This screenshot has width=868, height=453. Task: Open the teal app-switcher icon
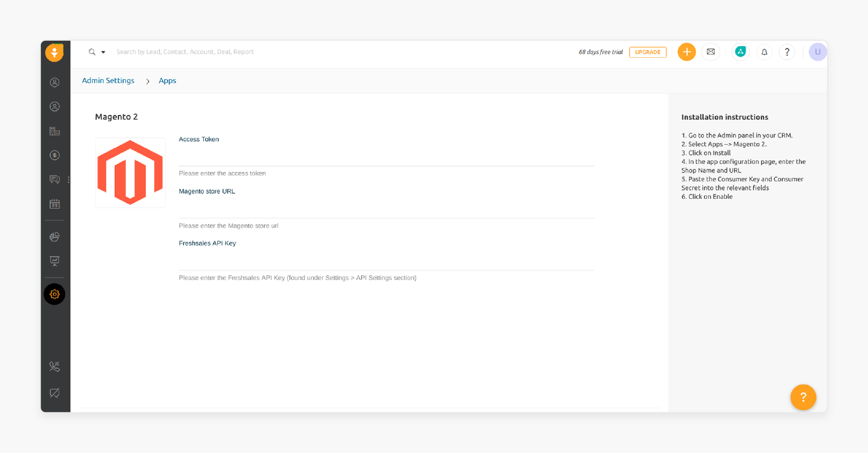(x=740, y=52)
